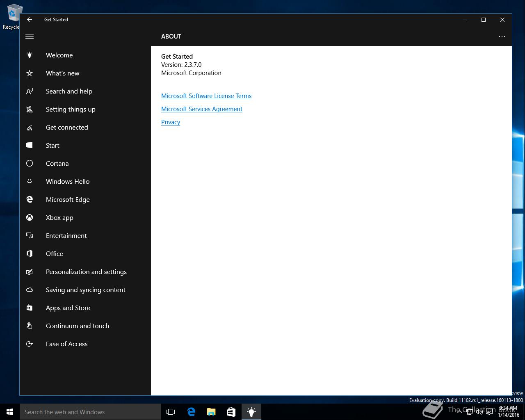Click the Ease of Access icon
Viewport: 525px width, 420px height.
pyautogui.click(x=30, y=344)
